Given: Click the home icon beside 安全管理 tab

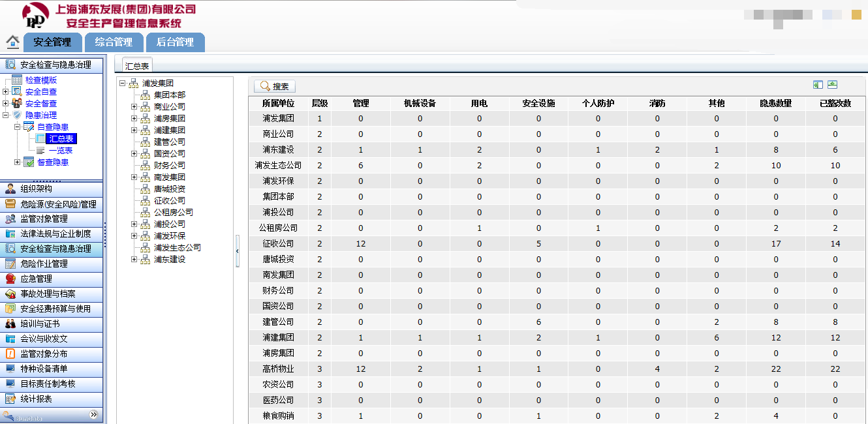Looking at the screenshot, I should click(x=12, y=42).
